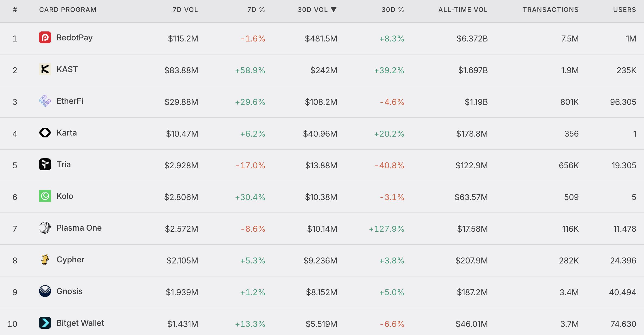Click the Kolo green logo icon

[45, 196]
